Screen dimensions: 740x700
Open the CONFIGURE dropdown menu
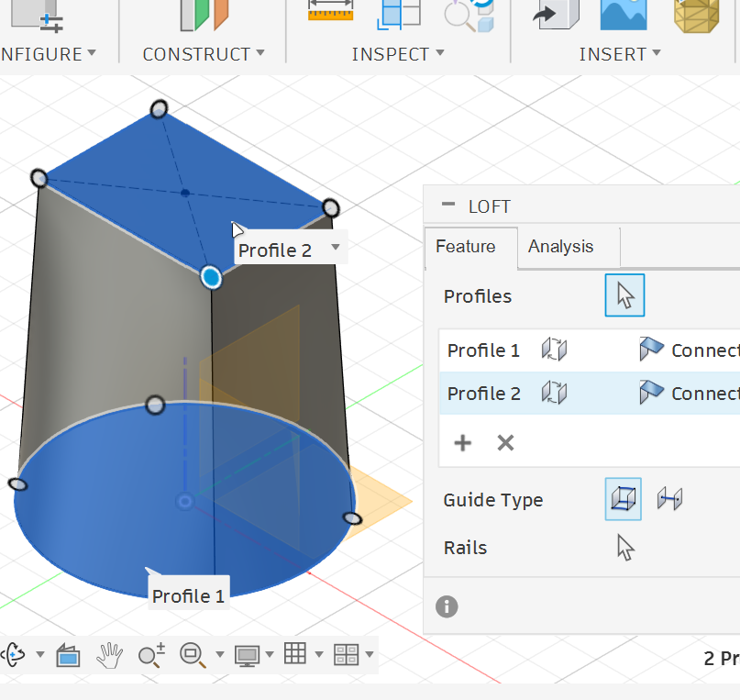coord(48,54)
